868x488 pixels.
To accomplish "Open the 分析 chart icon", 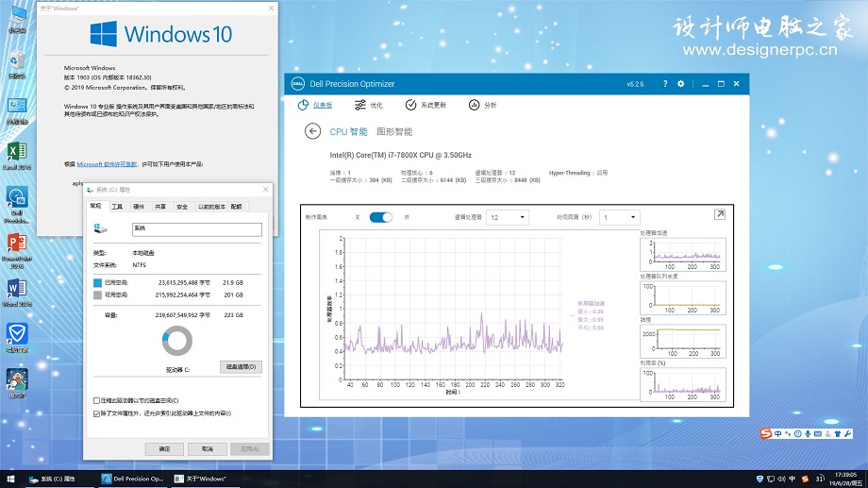I will pyautogui.click(x=474, y=105).
